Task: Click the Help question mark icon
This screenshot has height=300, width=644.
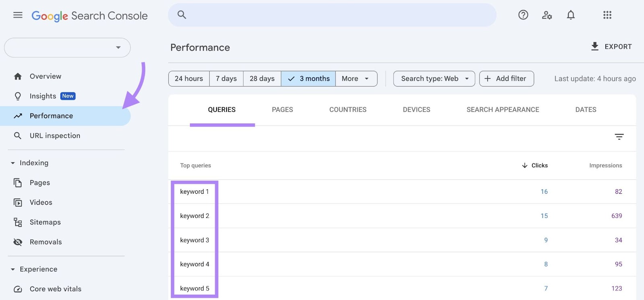Action: click(x=523, y=15)
